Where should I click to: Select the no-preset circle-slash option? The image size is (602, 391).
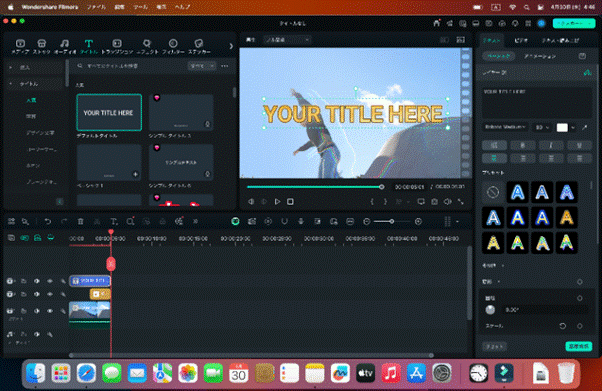click(493, 192)
